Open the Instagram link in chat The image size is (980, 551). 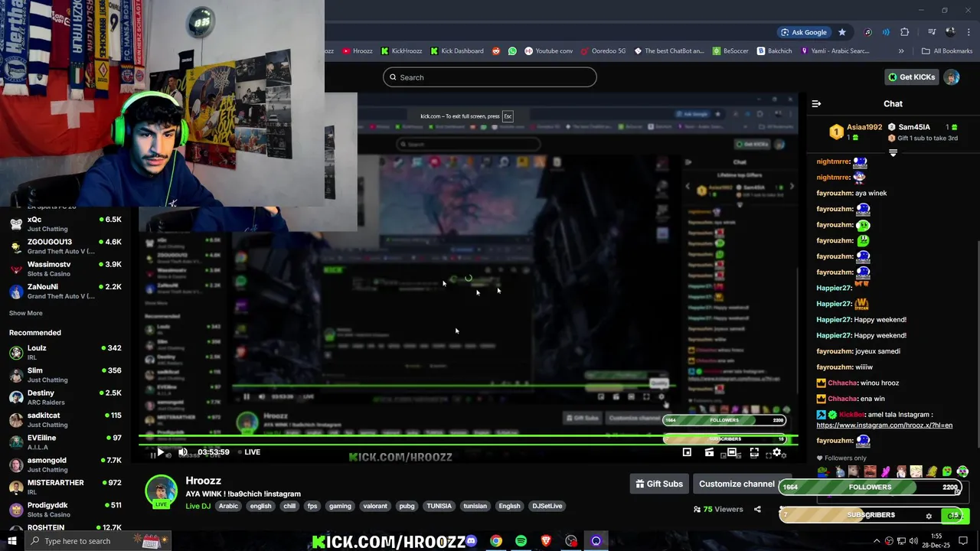884,425
